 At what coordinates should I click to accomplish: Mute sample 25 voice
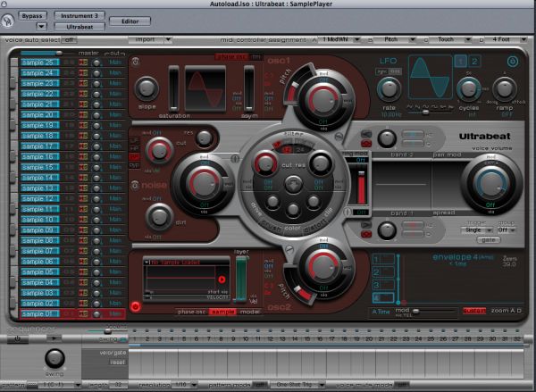[x=81, y=63]
